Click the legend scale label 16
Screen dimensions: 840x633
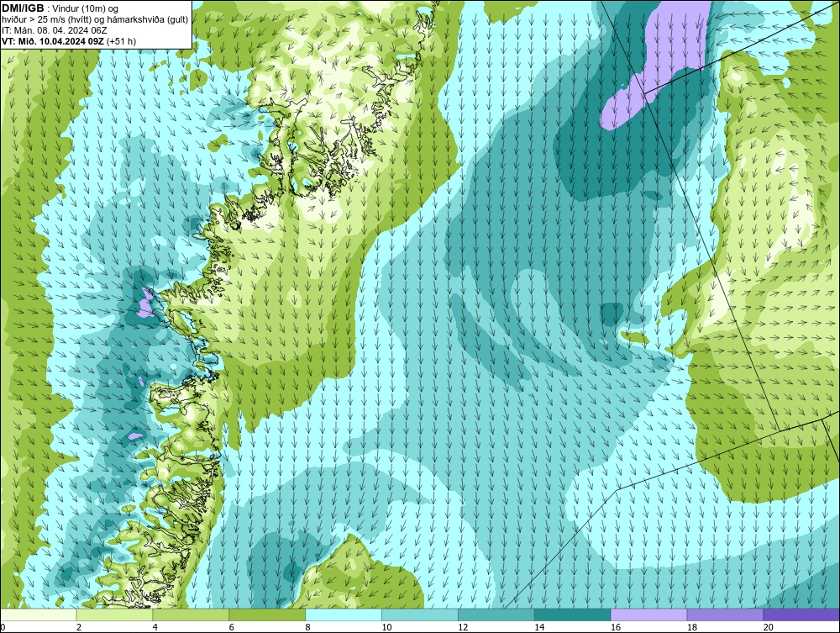[x=616, y=627]
